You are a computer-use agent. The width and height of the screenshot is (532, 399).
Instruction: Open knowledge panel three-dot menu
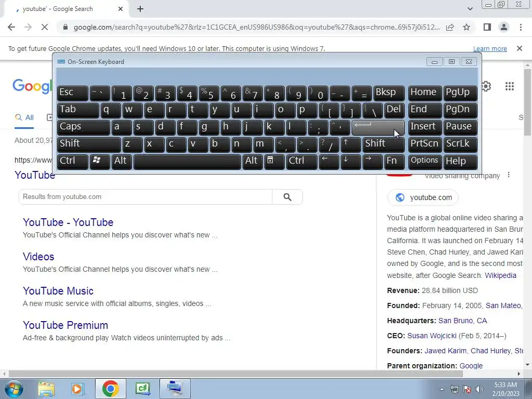pyautogui.click(x=508, y=175)
